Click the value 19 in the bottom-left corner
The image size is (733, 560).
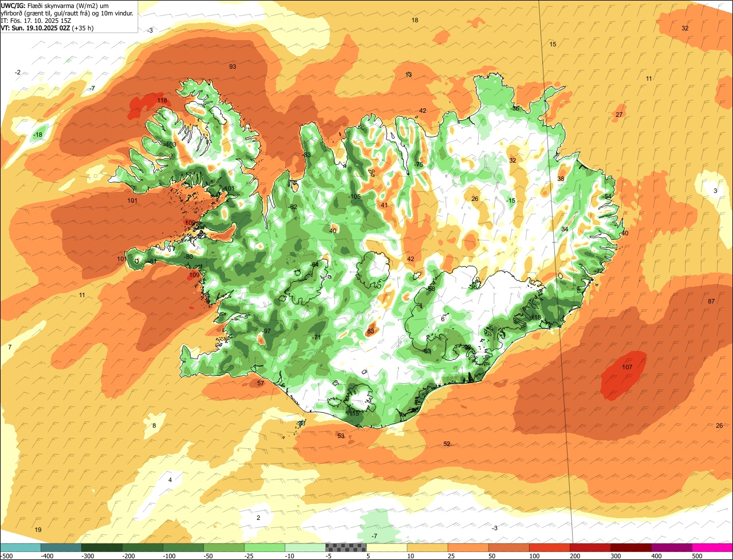(x=38, y=530)
